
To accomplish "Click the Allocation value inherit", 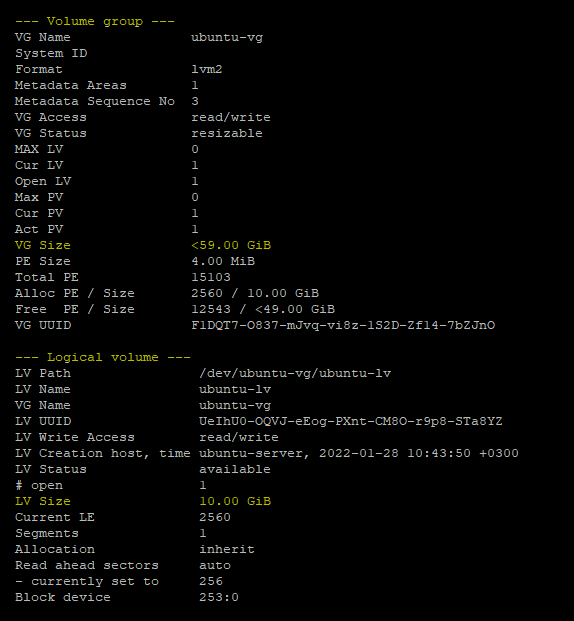I will tap(227, 549).
